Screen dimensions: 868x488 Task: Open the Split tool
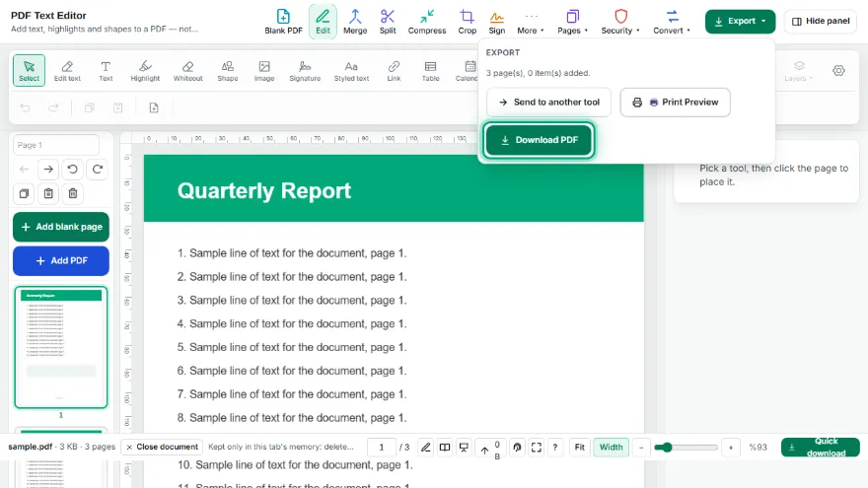pyautogui.click(x=388, y=22)
